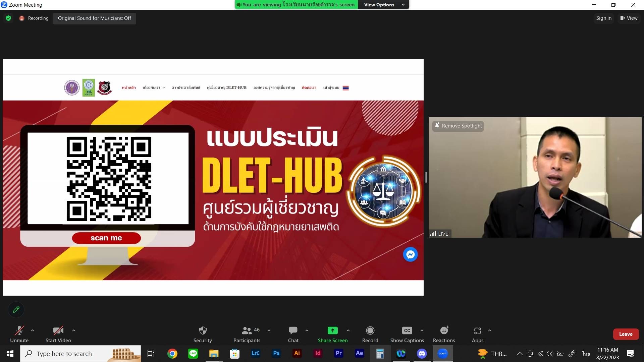The image size is (644, 362).
Task: Click the annotation pencil icon
Action: 16,310
